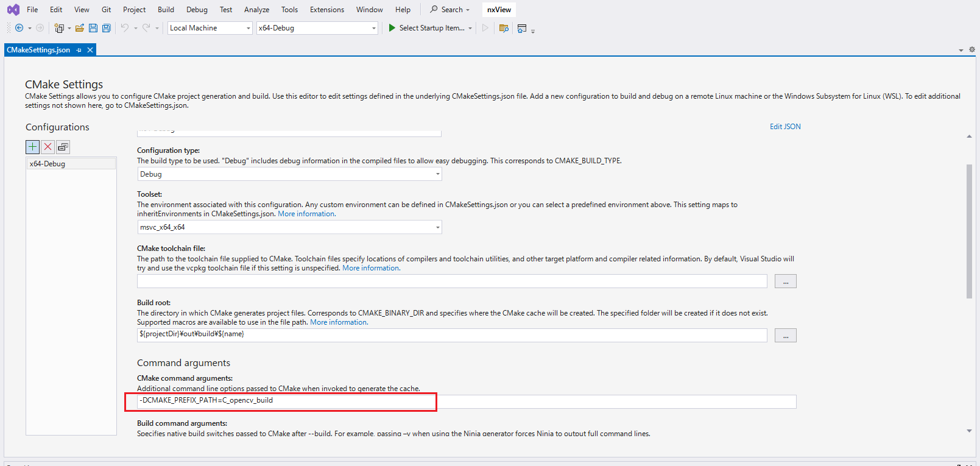Click the settings panel vertical scrollbar thumb
The width and height of the screenshot is (980, 466).
(969, 231)
